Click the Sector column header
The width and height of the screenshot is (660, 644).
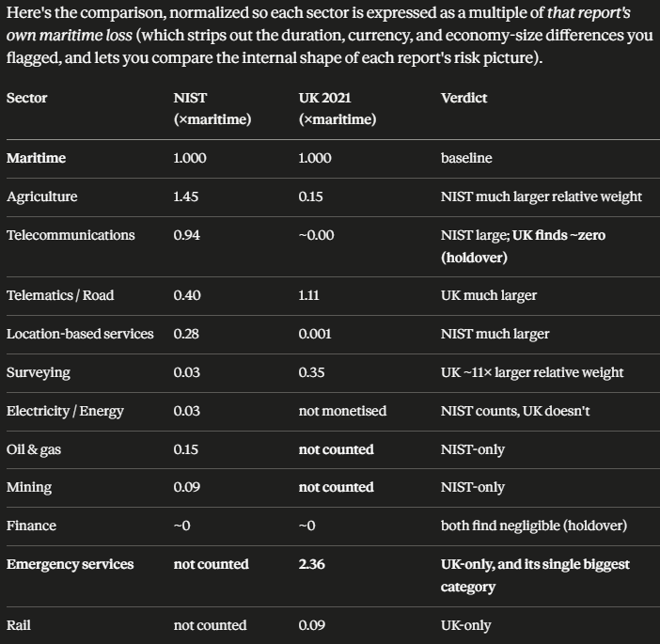coord(26,98)
